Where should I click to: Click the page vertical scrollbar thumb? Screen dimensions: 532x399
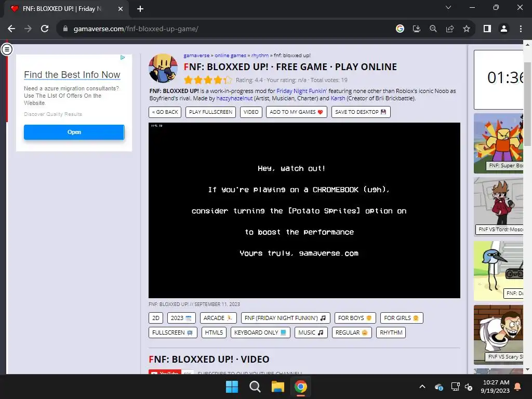tap(528, 104)
